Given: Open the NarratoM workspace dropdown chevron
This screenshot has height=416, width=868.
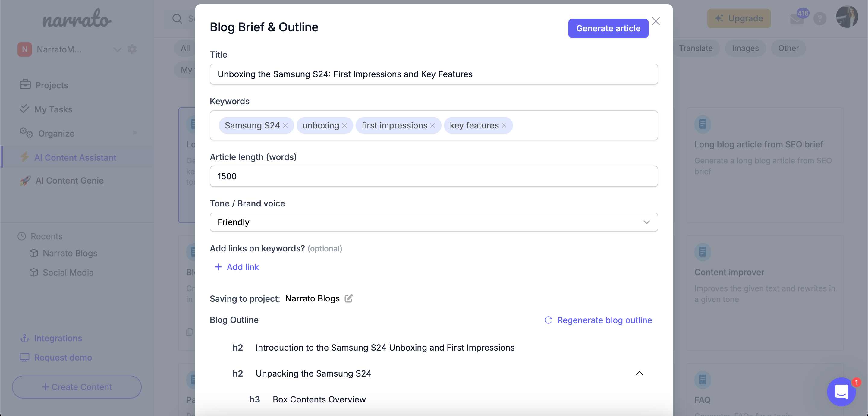Looking at the screenshot, I should (x=117, y=49).
